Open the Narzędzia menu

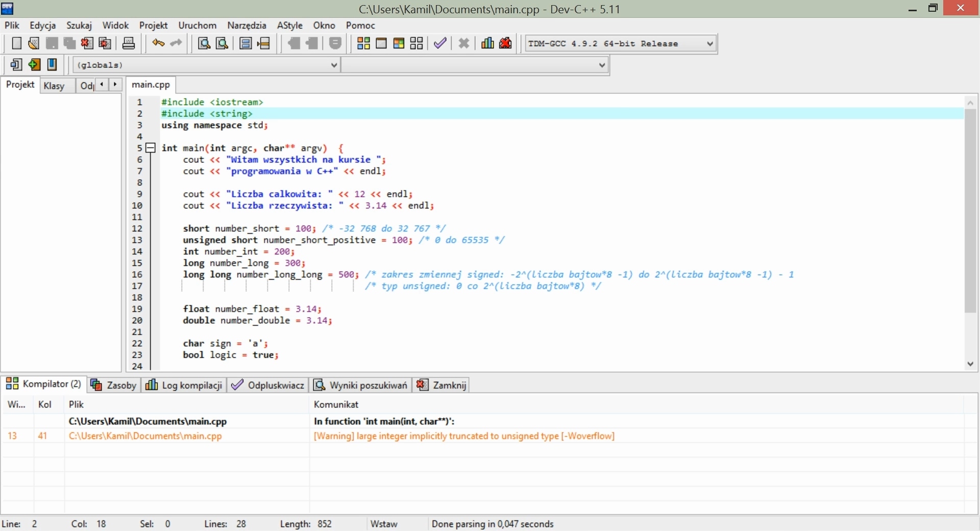click(x=247, y=26)
